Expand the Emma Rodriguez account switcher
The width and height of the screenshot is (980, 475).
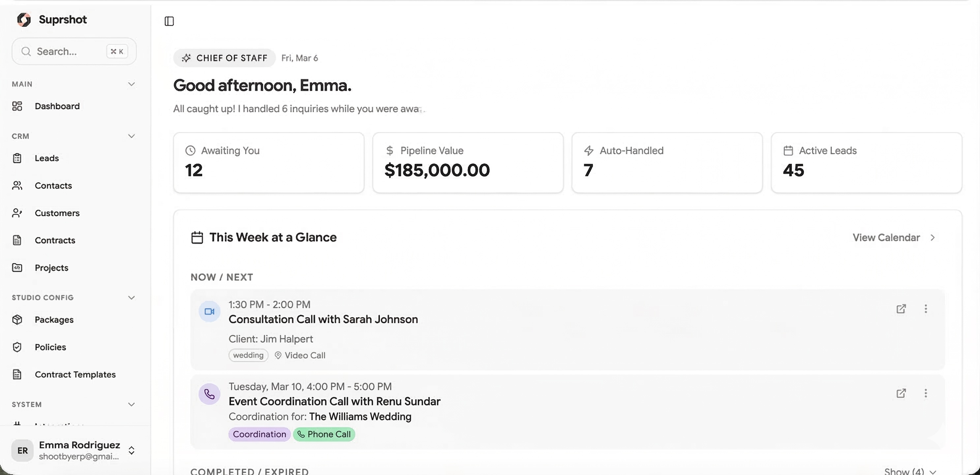[131, 451]
